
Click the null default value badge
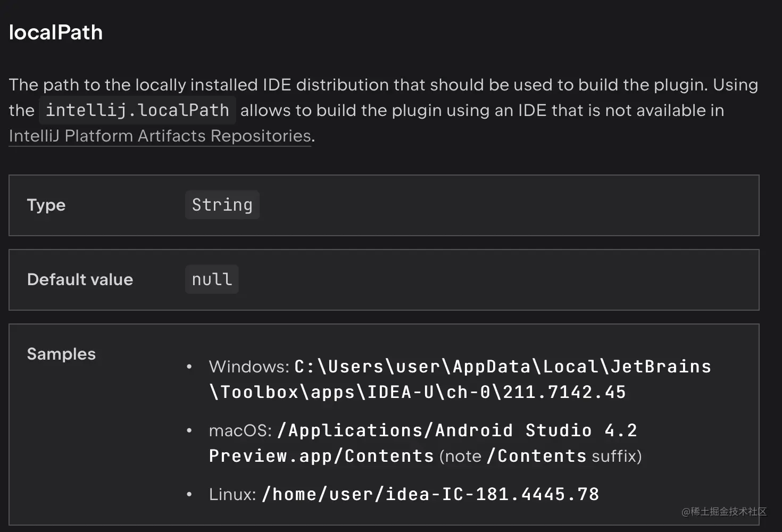pyautogui.click(x=212, y=279)
